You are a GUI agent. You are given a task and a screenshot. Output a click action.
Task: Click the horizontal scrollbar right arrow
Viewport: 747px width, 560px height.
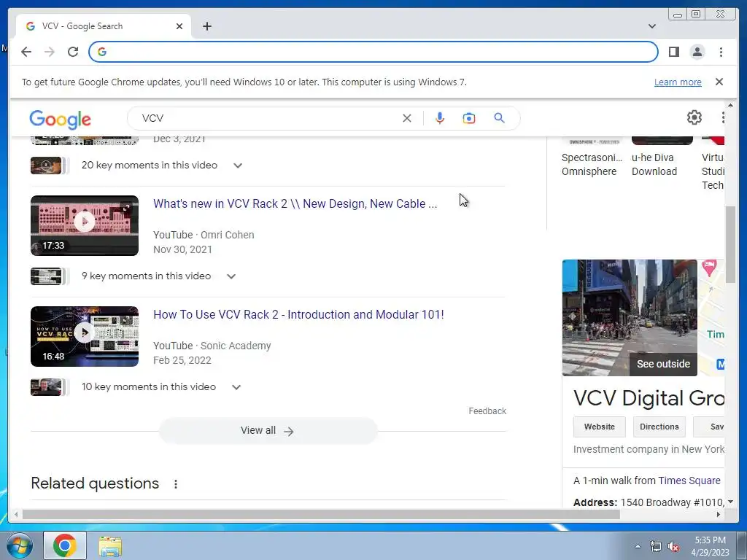point(719,514)
